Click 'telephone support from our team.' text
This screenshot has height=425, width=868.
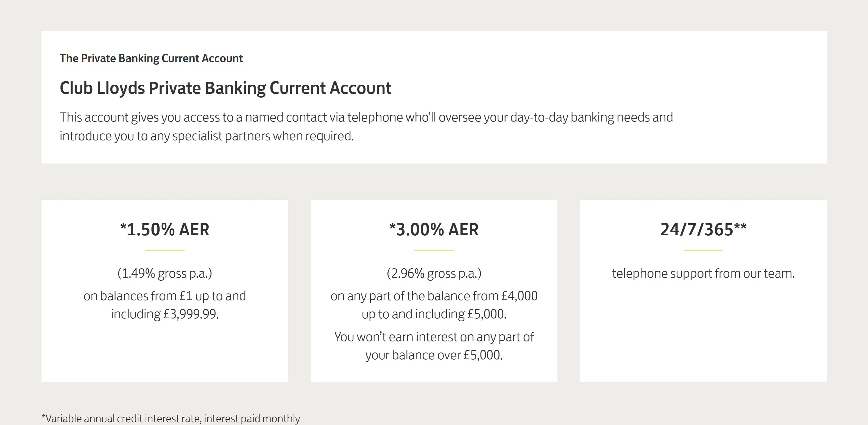coord(704,274)
